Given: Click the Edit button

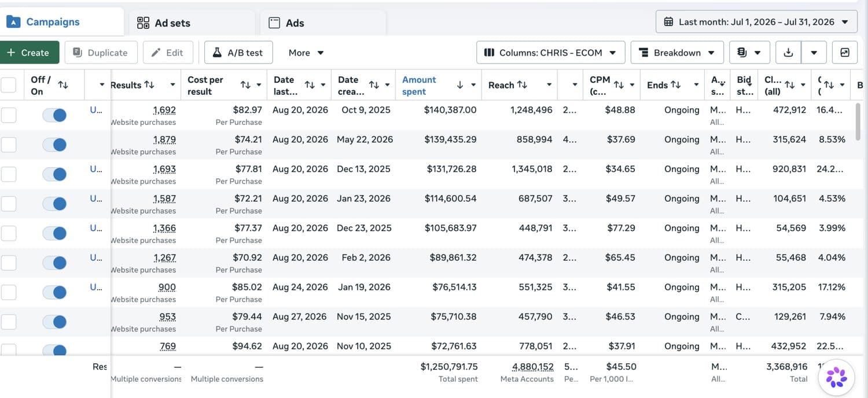Looking at the screenshot, I should pyautogui.click(x=168, y=53).
